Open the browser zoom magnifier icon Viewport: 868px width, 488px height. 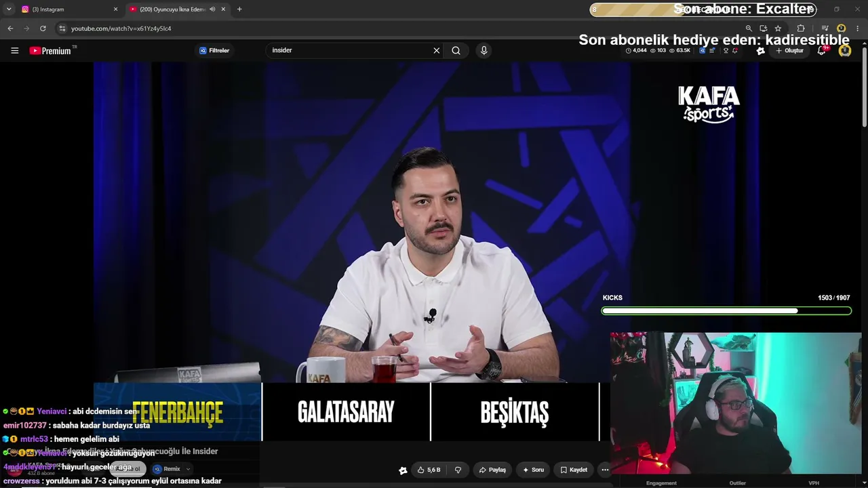point(749,28)
